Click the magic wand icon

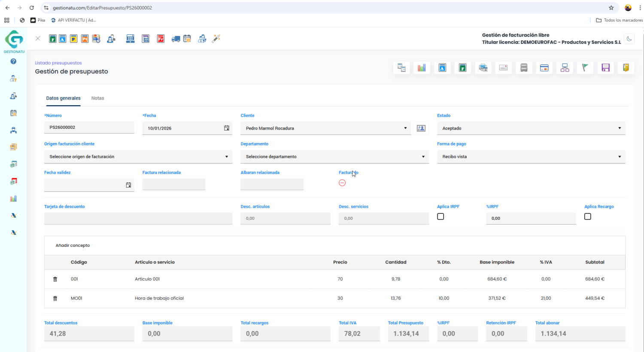(216, 39)
